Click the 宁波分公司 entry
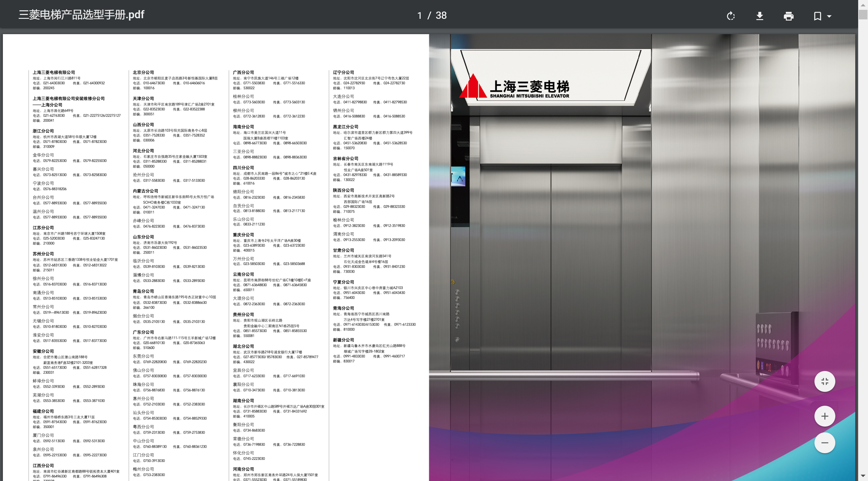The width and height of the screenshot is (868, 481). (x=43, y=183)
